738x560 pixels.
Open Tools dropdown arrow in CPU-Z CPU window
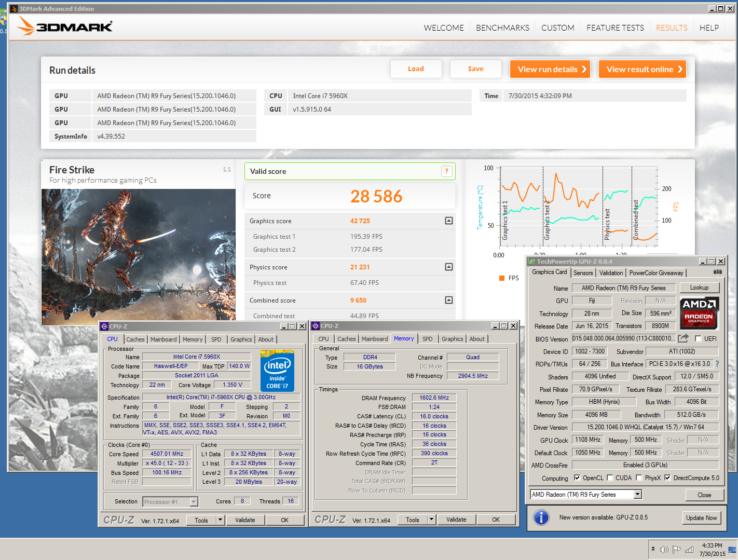220,520
